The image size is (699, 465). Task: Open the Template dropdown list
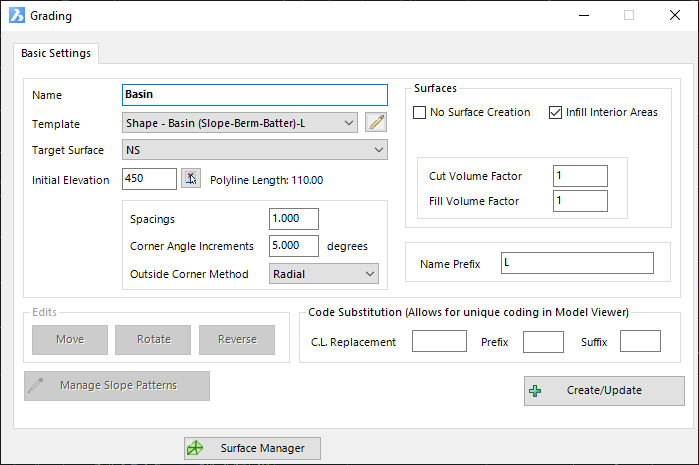point(347,123)
